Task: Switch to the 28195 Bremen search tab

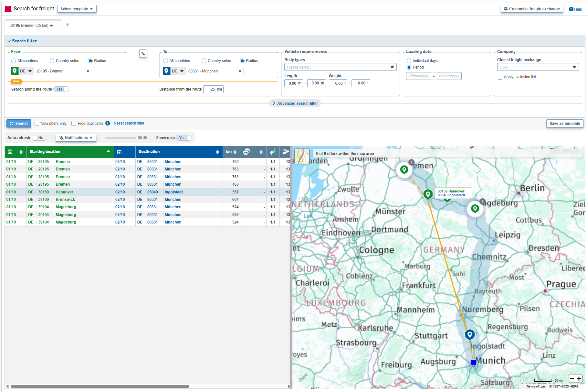Action: [x=33, y=26]
